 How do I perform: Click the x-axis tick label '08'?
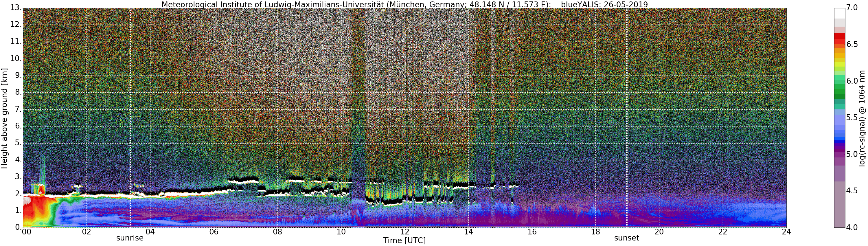277,232
